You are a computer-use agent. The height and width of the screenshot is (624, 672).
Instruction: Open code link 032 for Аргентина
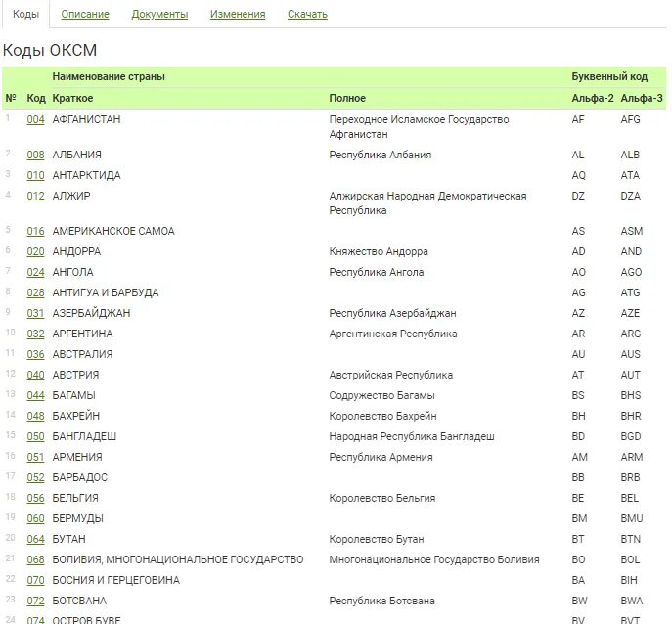[35, 334]
